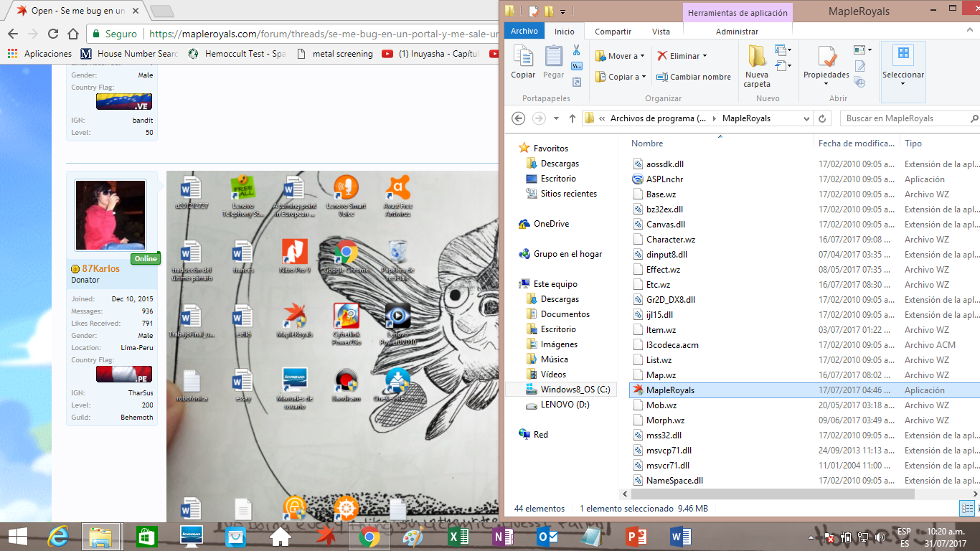Expand the address bar path dropdown
Screen dimensions: 980x551
pyautogui.click(x=806, y=118)
